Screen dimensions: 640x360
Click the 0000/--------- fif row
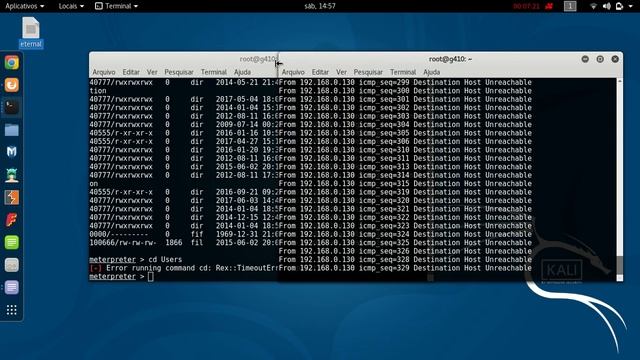[184, 234]
